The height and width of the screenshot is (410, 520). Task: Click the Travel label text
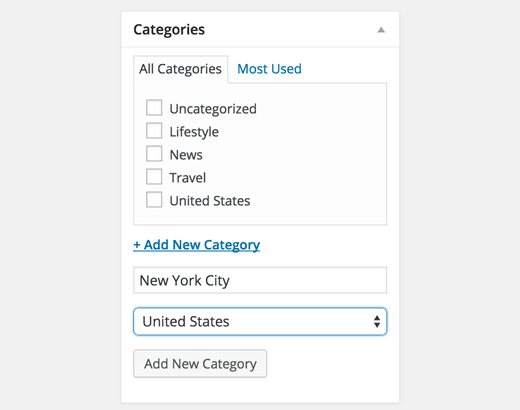pos(188,178)
